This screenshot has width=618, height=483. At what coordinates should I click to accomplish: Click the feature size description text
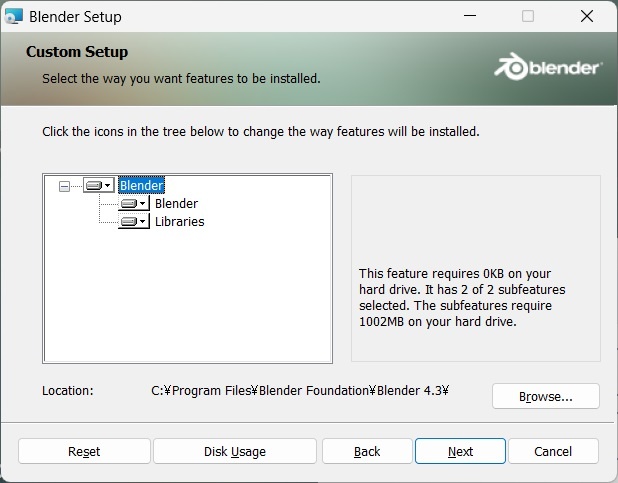[x=462, y=298]
